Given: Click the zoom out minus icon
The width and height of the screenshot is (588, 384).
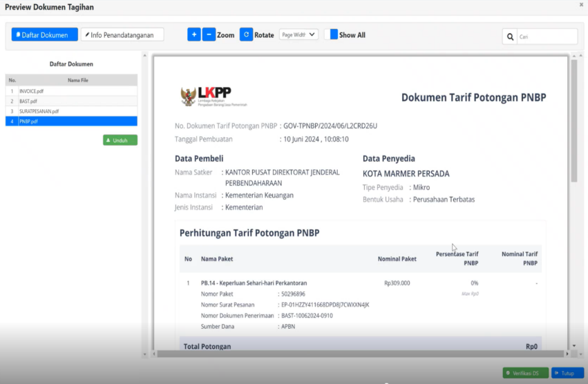Looking at the screenshot, I should (x=209, y=35).
